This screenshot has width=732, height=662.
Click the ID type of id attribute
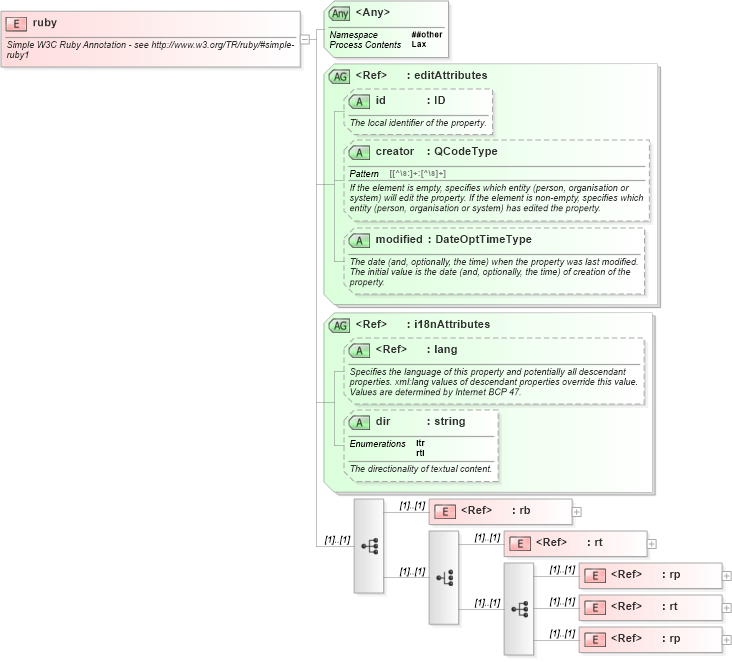tap(439, 100)
